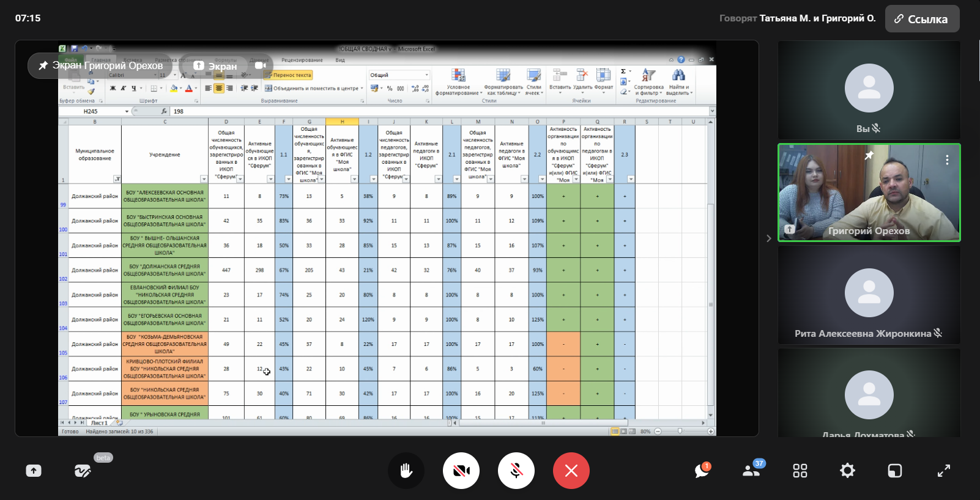Open call settings gear
This screenshot has height=500, width=980.
pyautogui.click(x=847, y=471)
